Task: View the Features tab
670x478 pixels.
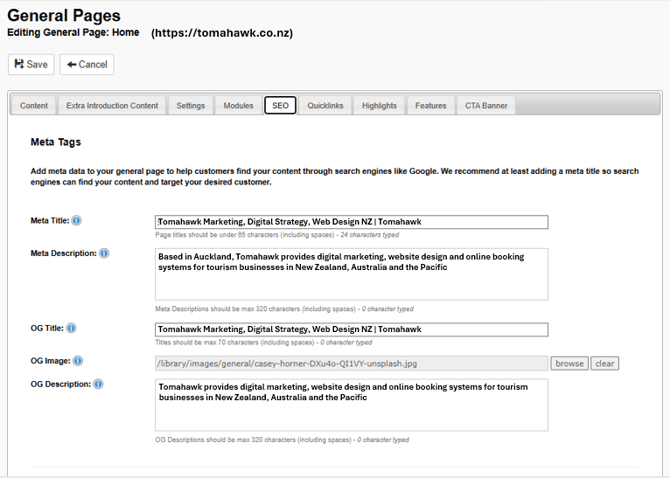Action: (x=431, y=105)
